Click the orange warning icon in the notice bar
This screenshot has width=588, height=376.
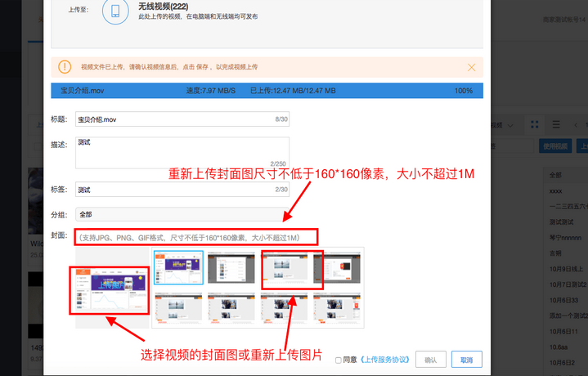[65, 67]
